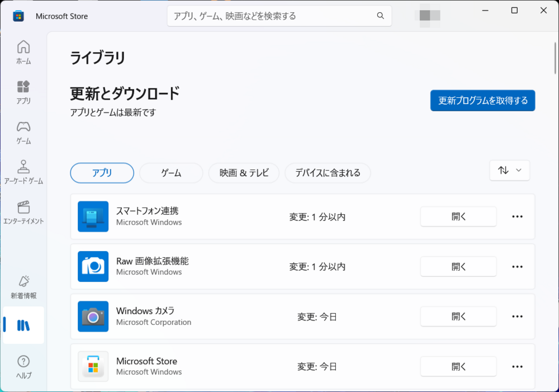Click the Microsoft Store app list icon
The width and height of the screenshot is (559, 392).
(x=93, y=366)
